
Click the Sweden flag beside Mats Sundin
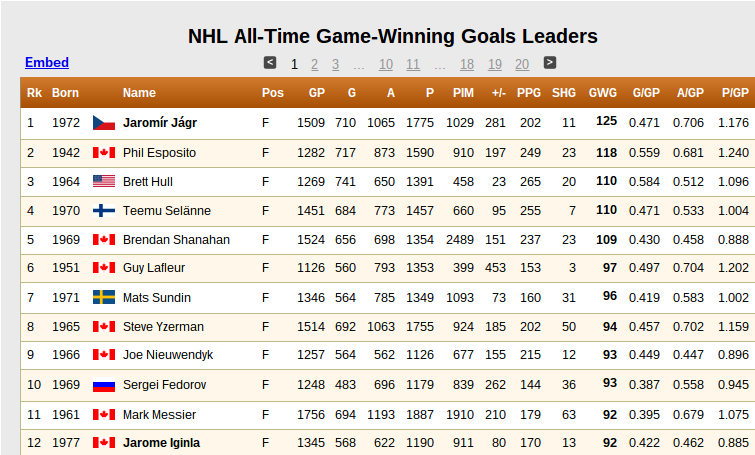click(104, 297)
